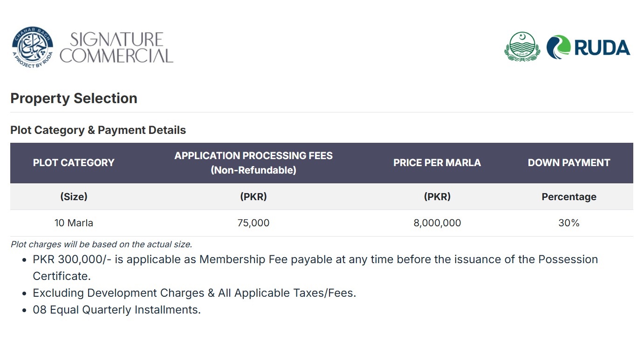
Task: Select the PRICE PER MARLA column header
Action: tap(437, 163)
